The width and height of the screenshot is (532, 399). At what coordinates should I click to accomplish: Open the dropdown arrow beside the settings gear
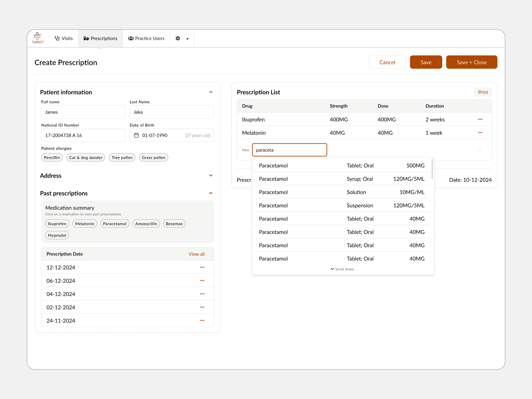click(187, 39)
